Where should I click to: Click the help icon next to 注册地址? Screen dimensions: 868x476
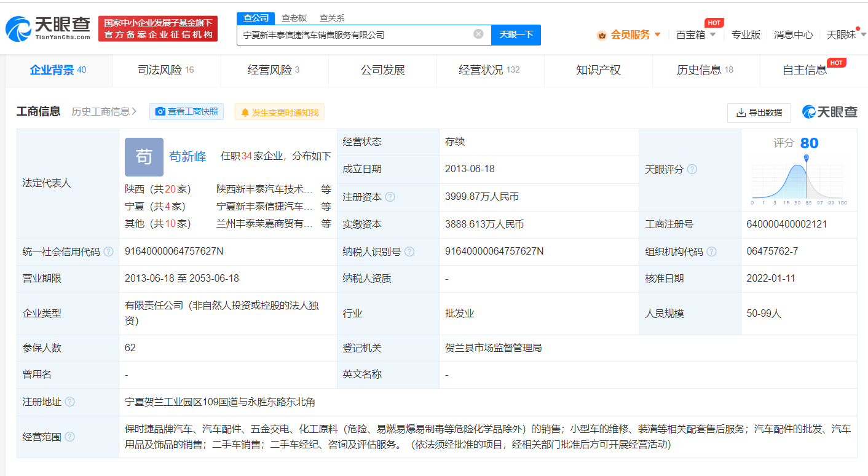(x=69, y=402)
